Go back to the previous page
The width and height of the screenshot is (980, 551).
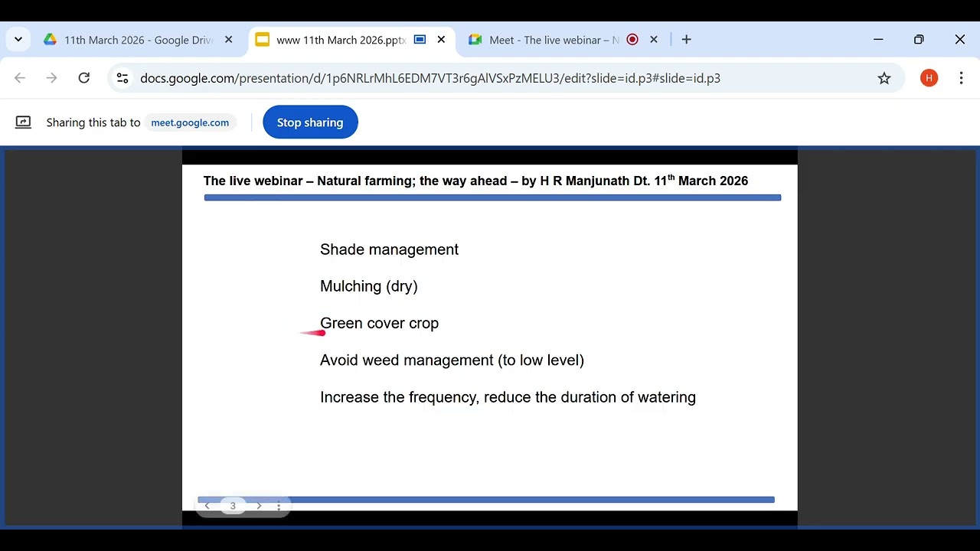click(20, 78)
